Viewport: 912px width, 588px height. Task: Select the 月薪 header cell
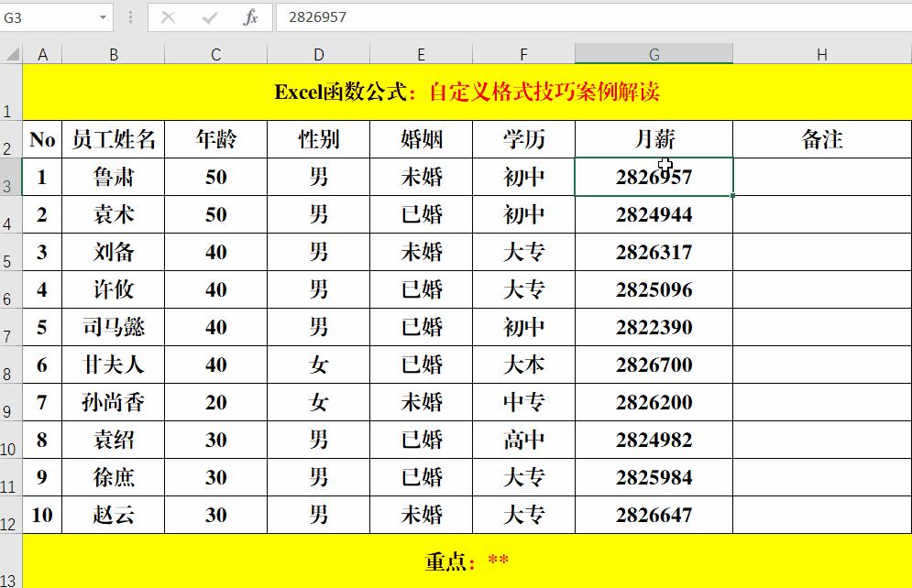point(654,139)
